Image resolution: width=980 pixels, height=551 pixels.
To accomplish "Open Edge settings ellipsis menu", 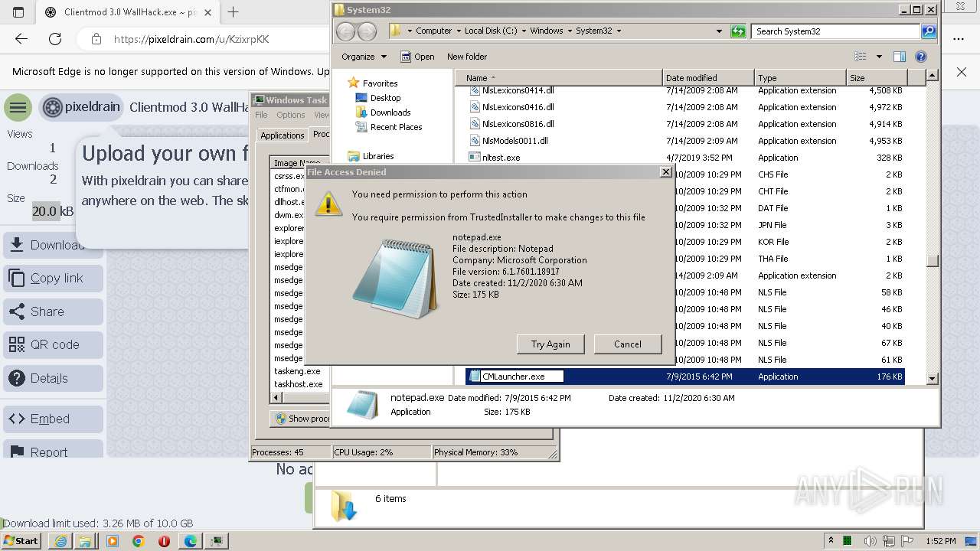I will pyautogui.click(x=959, y=39).
